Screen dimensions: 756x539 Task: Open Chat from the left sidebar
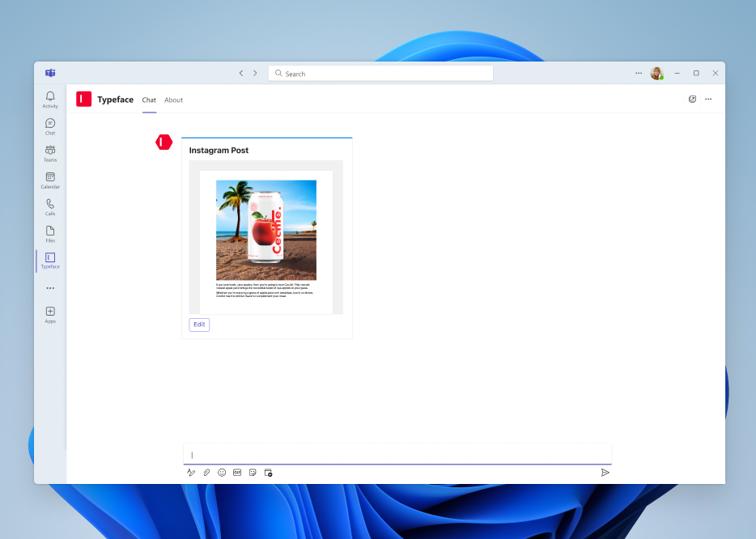tap(49, 127)
